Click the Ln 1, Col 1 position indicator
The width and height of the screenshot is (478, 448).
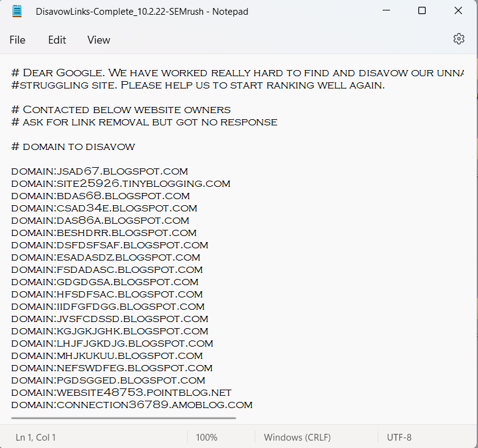pyautogui.click(x=36, y=438)
